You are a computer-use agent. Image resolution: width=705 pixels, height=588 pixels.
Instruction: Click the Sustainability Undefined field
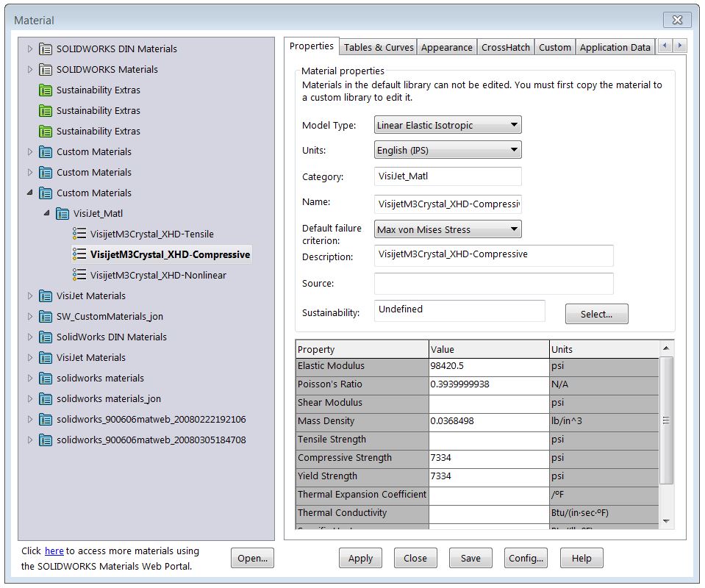(459, 311)
